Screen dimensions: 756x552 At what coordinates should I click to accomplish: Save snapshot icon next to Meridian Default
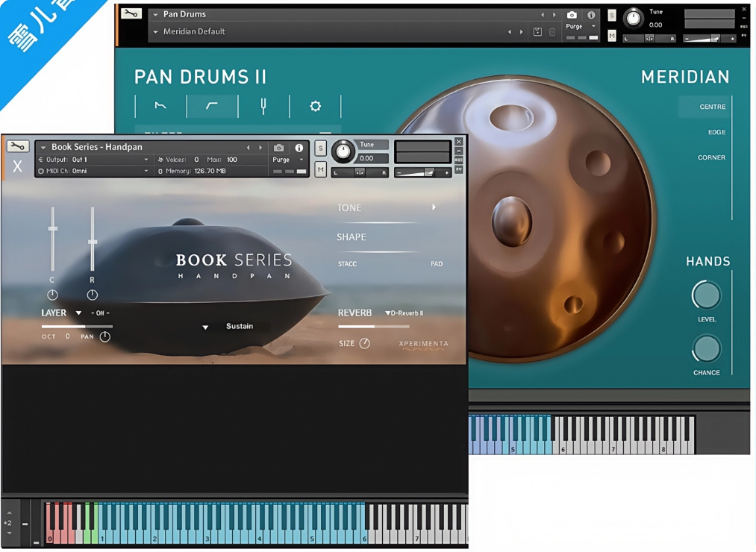pos(537,32)
